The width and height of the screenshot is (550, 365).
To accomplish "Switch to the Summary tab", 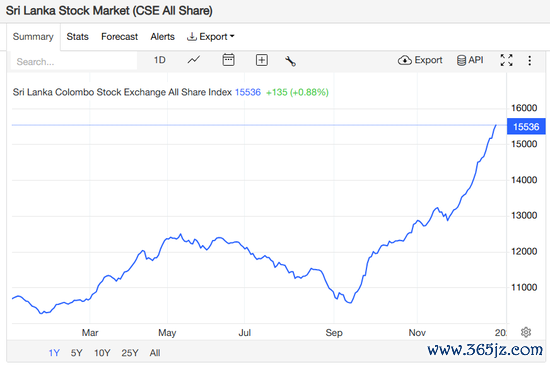I will (x=33, y=36).
